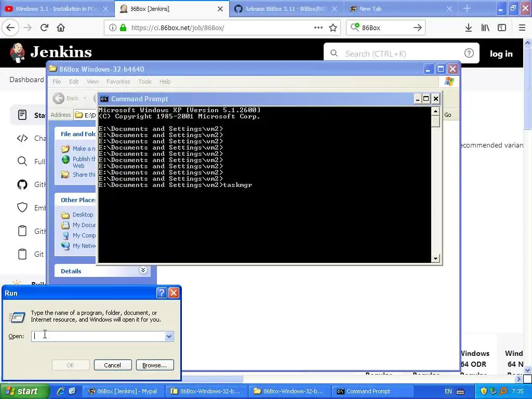This screenshot has width=532, height=399.
Task: Click the Command Prompt title bar icon
Action: tap(104, 99)
